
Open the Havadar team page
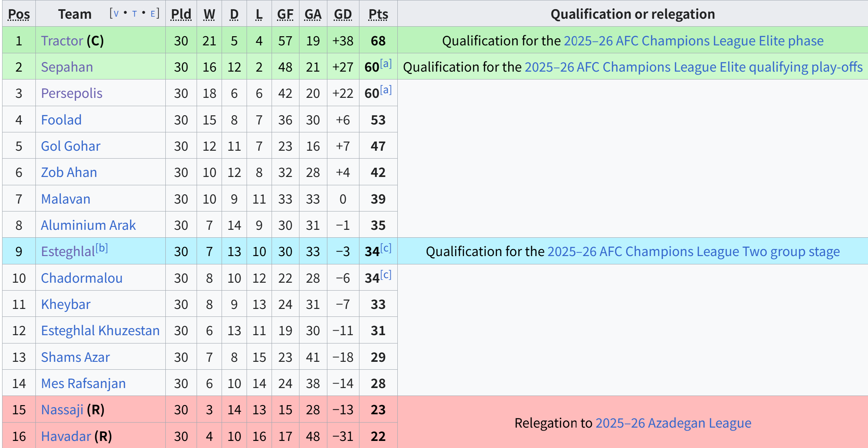66,436
